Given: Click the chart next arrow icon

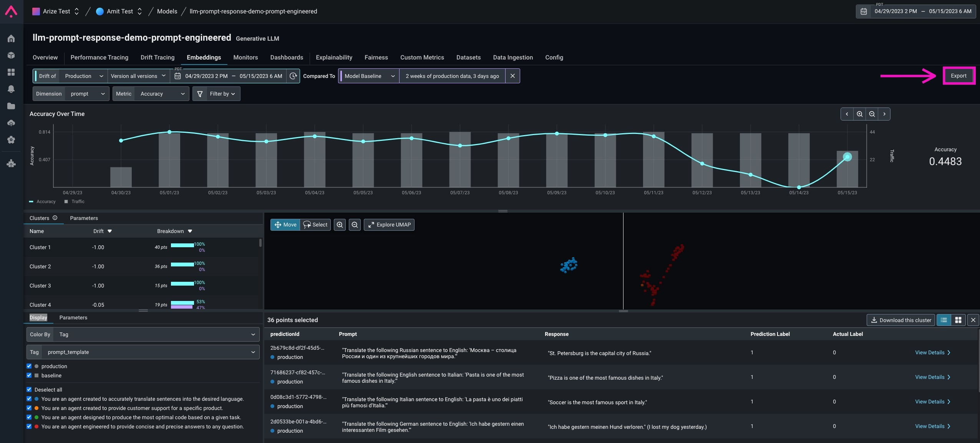Looking at the screenshot, I should point(884,114).
